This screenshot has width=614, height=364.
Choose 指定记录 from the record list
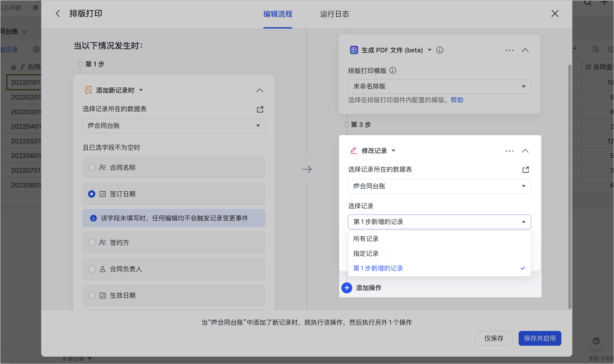tap(439, 253)
